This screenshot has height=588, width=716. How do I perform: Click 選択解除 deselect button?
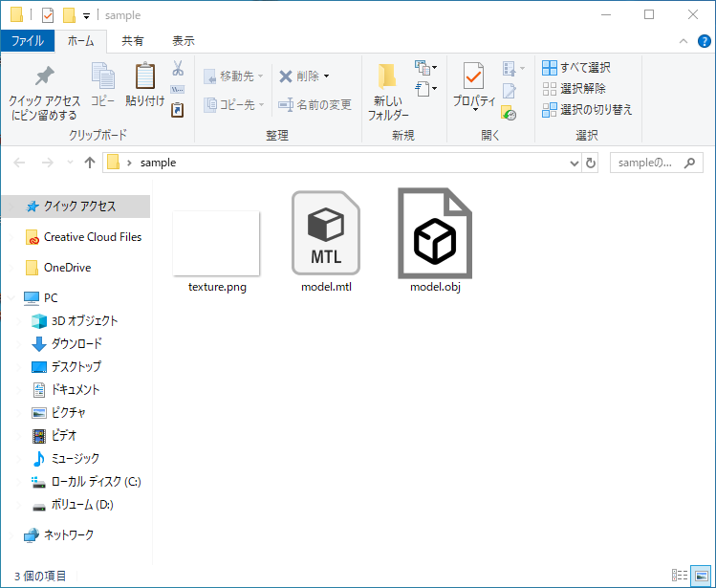tap(574, 89)
